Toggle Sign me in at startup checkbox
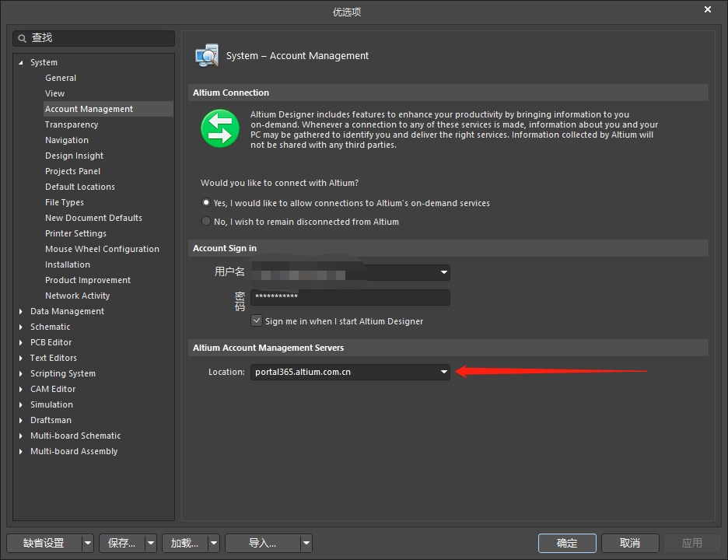 point(257,321)
